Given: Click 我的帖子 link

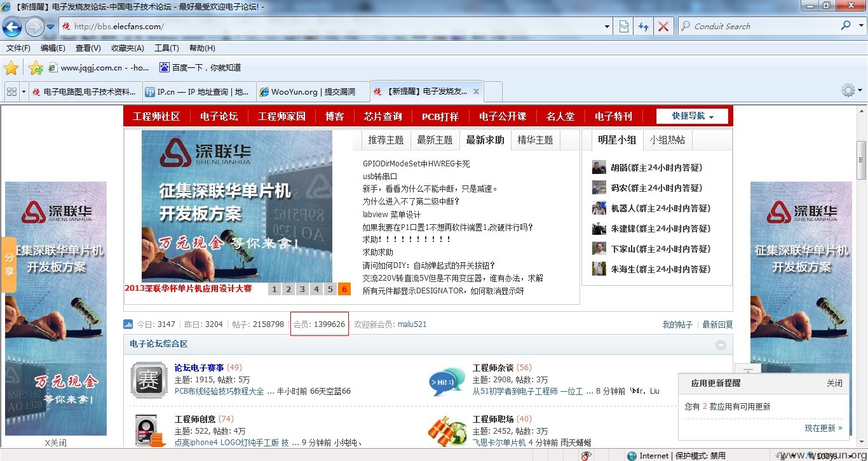Looking at the screenshot, I should pyautogui.click(x=677, y=324).
